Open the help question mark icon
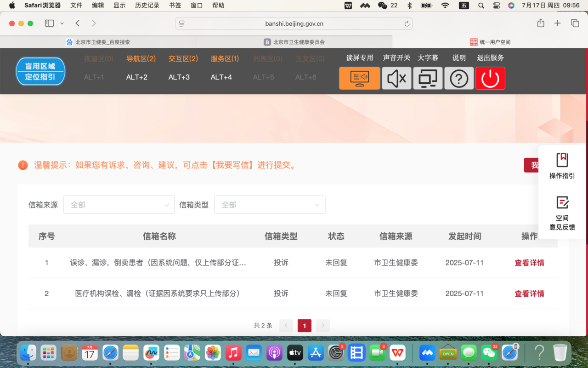Viewport: 588px width, 368px height. pyautogui.click(x=459, y=78)
